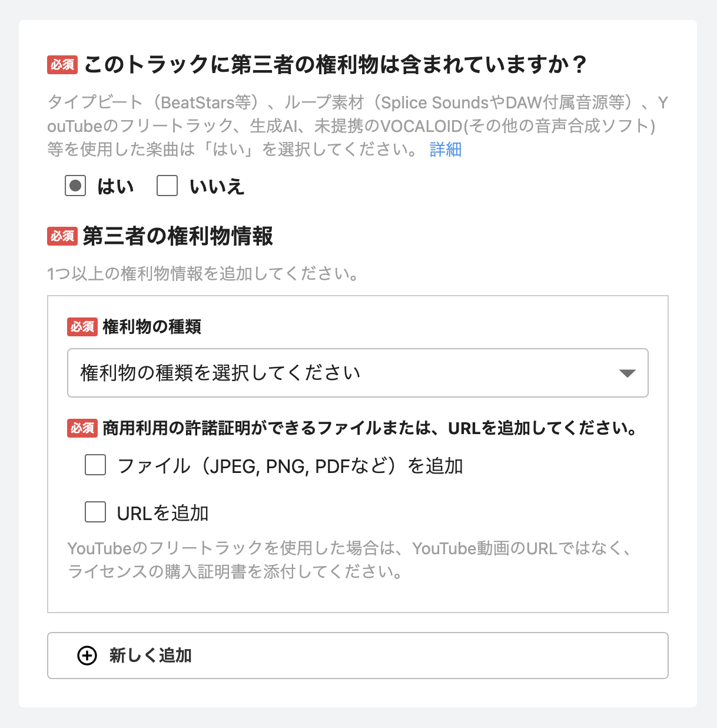Check the ファイル（JPEG, PNG, PDFなど）を追加 box

coord(95,465)
